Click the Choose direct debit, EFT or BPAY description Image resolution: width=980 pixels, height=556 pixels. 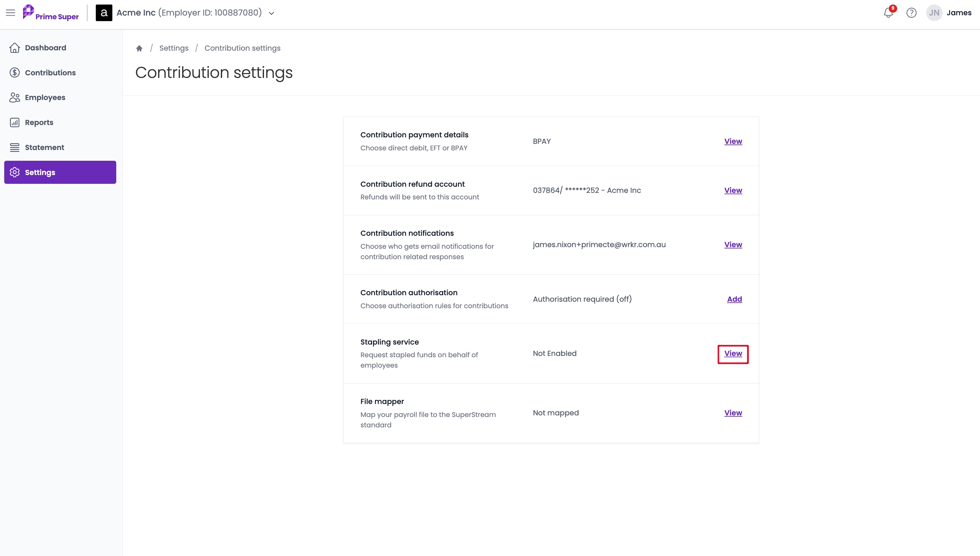click(x=414, y=148)
